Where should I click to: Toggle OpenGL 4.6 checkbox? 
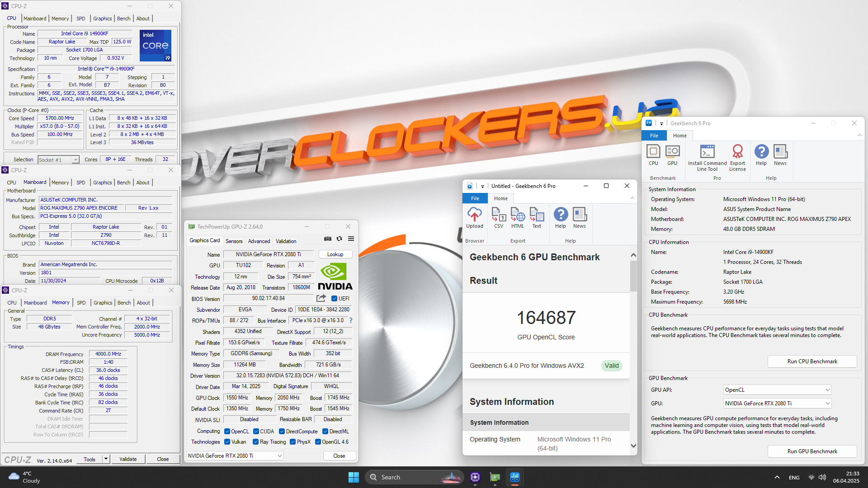318,442
